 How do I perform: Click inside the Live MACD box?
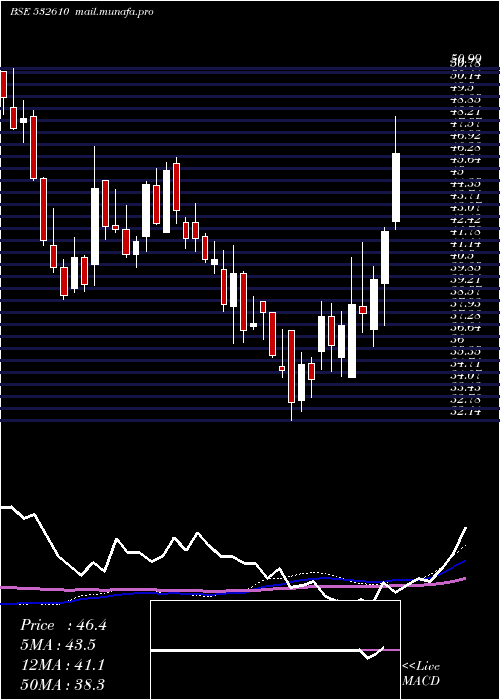tap(275, 650)
